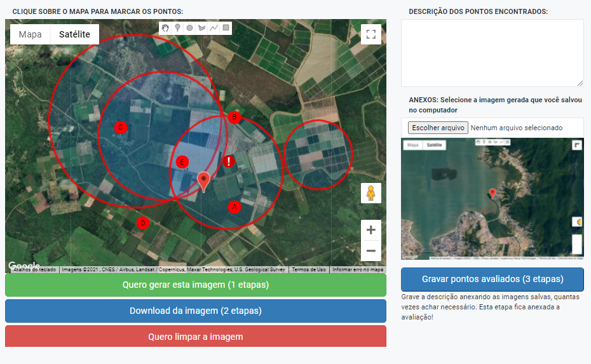Click the Street View pegman icon
The height and width of the screenshot is (364, 591).
point(371,192)
